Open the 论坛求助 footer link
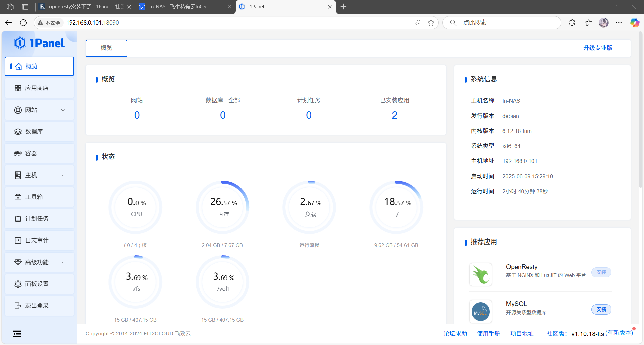The height and width of the screenshot is (345, 644). click(455, 334)
